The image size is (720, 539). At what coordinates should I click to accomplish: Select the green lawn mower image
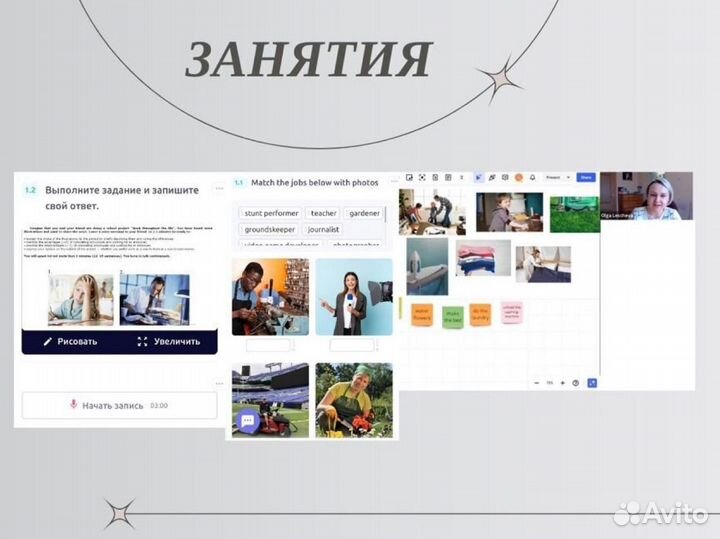tap(575, 214)
